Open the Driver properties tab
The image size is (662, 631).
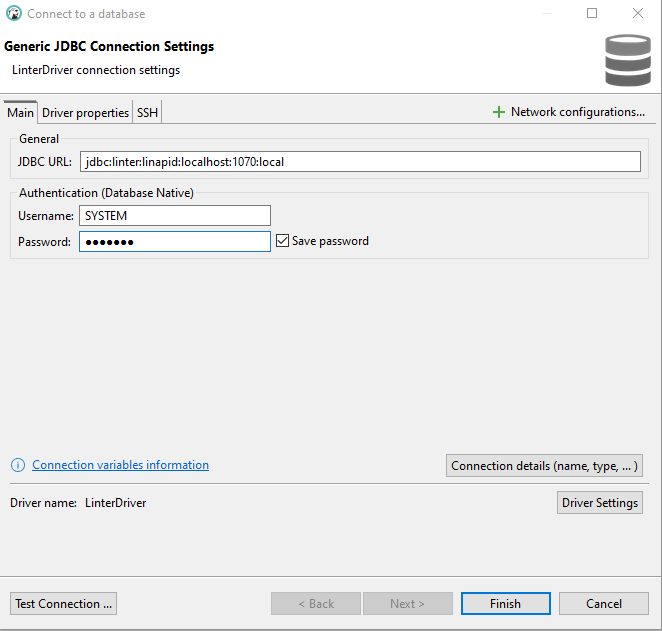click(x=85, y=113)
